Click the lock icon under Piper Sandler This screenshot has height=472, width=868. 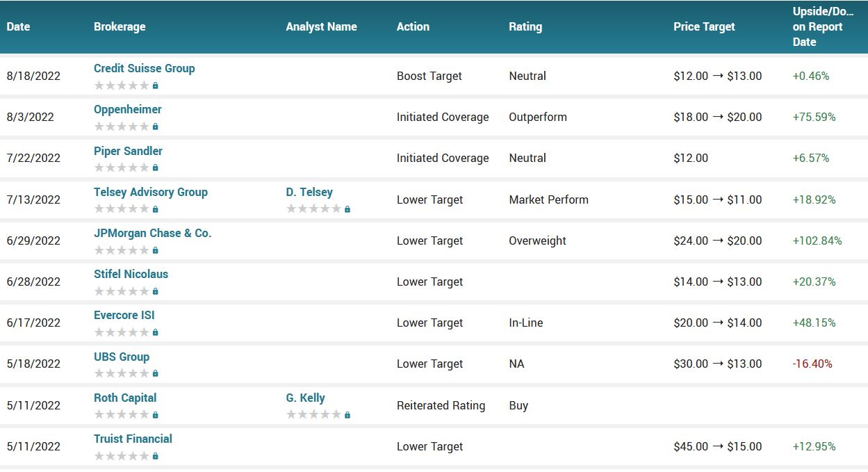pyautogui.click(x=155, y=168)
